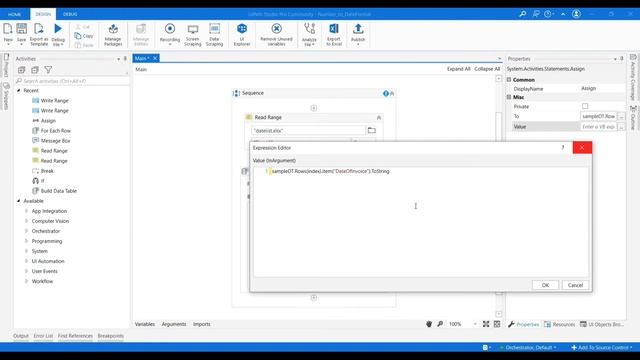Click Expand All link
This screenshot has width=640, height=360.
[458, 69]
